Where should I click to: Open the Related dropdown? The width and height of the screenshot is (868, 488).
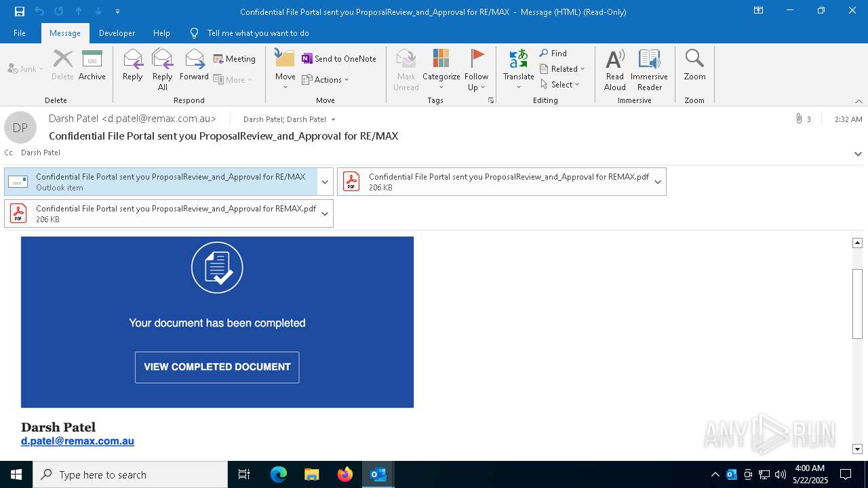point(562,68)
